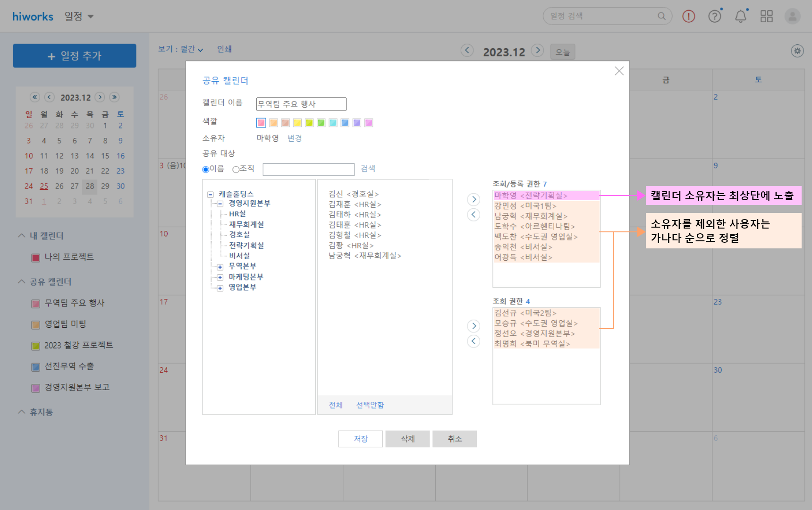Click the 공유 대상 search input field
The width and height of the screenshot is (812, 510).
[x=309, y=170]
